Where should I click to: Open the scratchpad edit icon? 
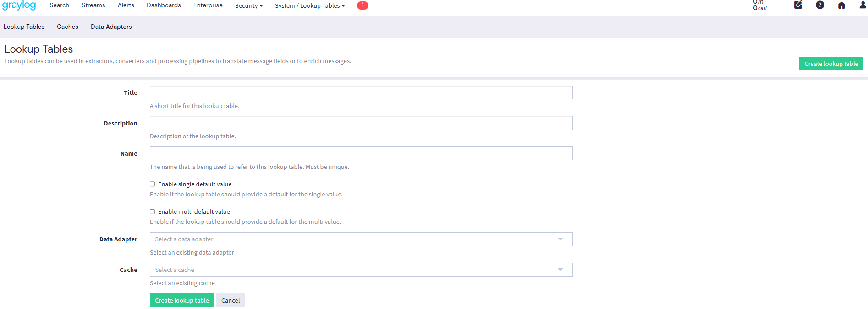pyautogui.click(x=798, y=5)
